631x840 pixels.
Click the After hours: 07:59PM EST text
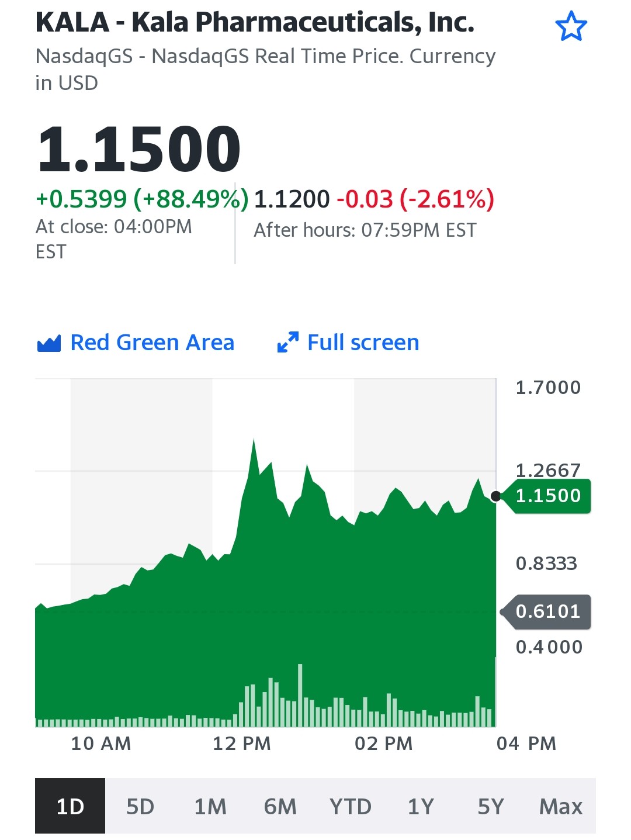pyautogui.click(x=365, y=230)
